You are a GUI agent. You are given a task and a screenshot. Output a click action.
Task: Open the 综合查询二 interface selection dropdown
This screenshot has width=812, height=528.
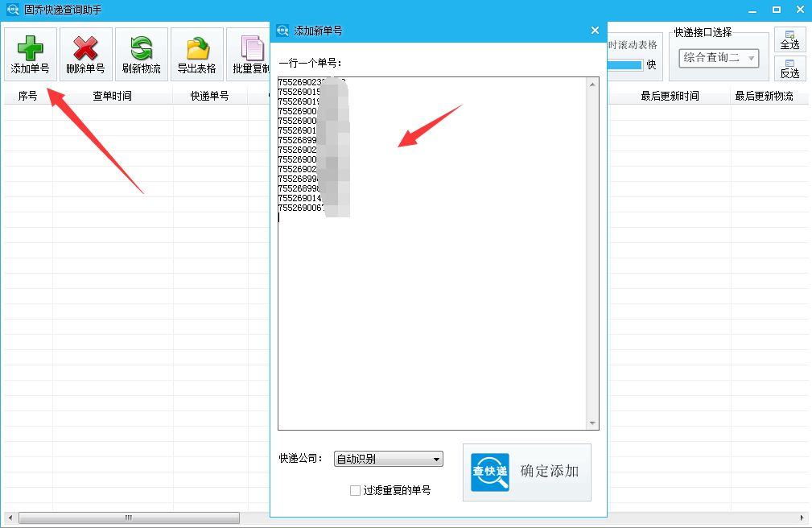pos(719,58)
